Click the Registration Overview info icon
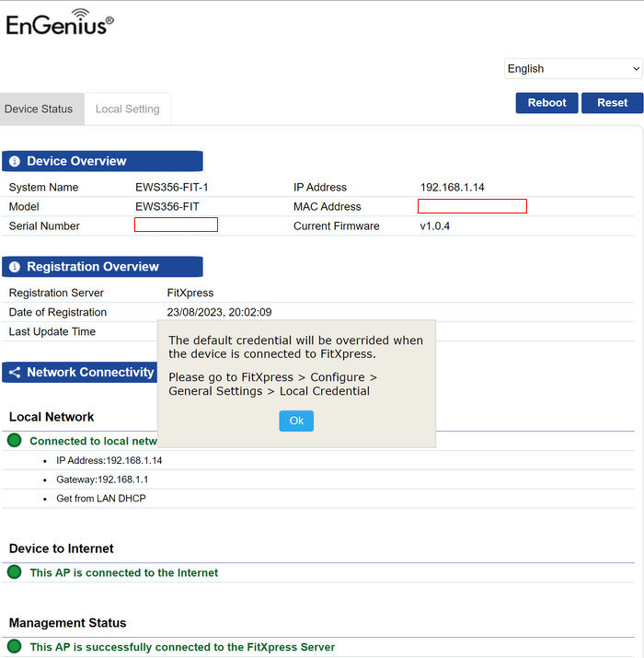 coord(15,267)
